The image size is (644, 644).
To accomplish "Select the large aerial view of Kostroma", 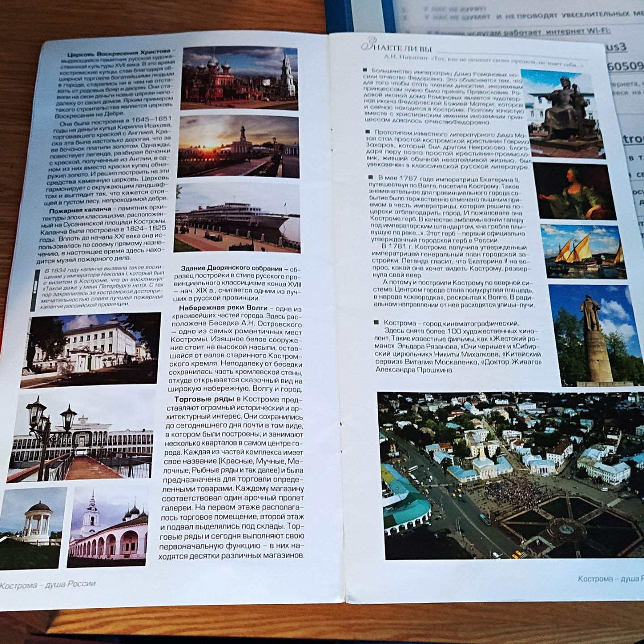I will [511, 475].
